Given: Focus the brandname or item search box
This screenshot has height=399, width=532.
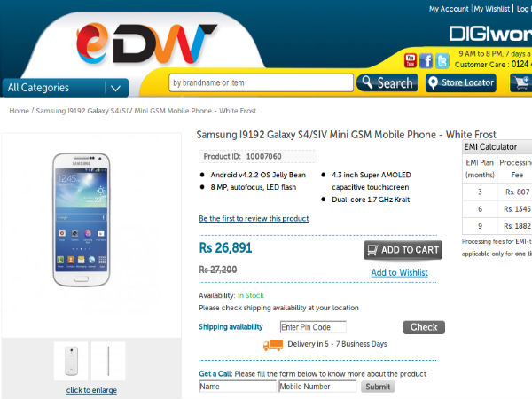Looking at the screenshot, I should [x=261, y=82].
